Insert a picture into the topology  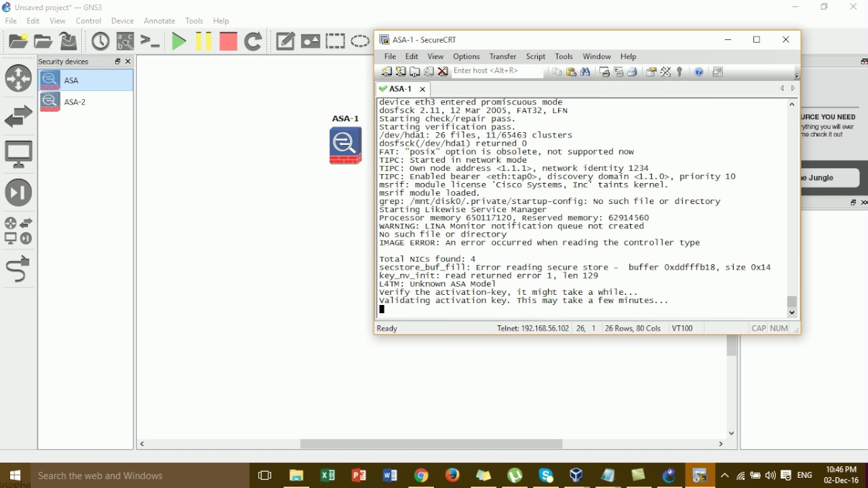[x=311, y=41]
